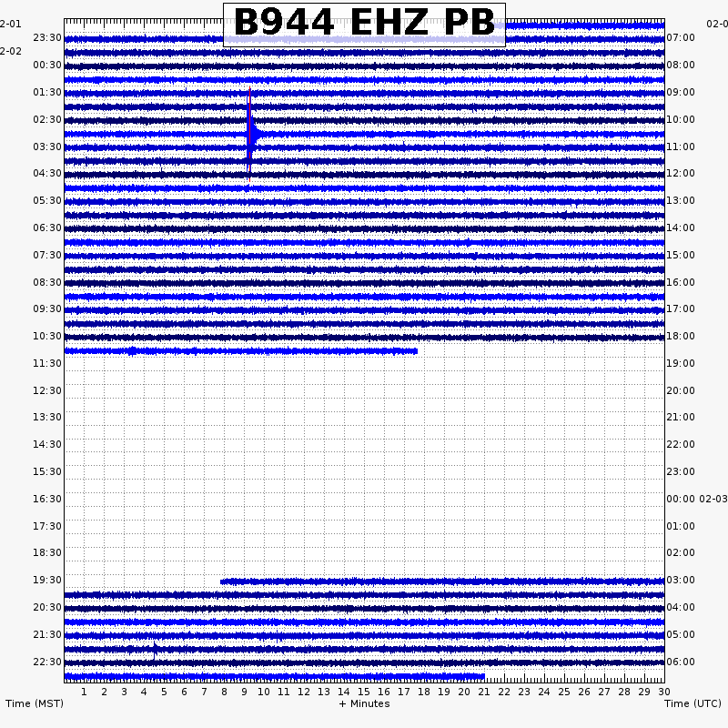Click the 20:00 UTC time label

pos(681,391)
